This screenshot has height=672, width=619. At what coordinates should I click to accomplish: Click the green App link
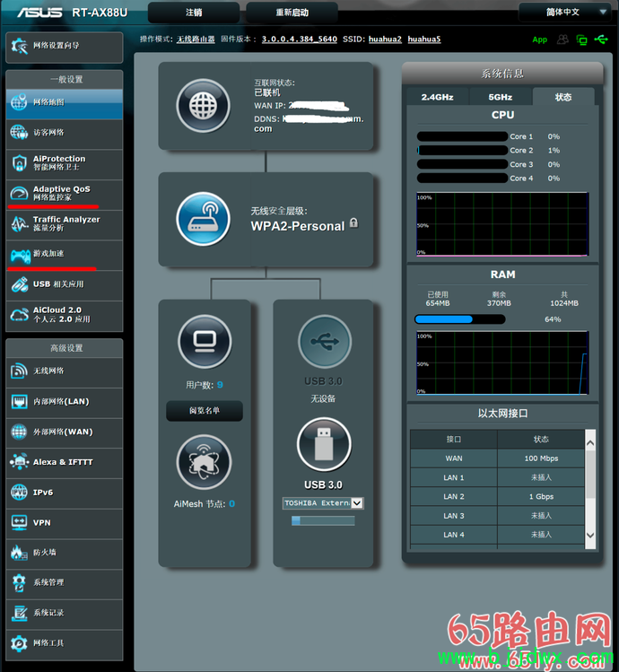click(540, 39)
